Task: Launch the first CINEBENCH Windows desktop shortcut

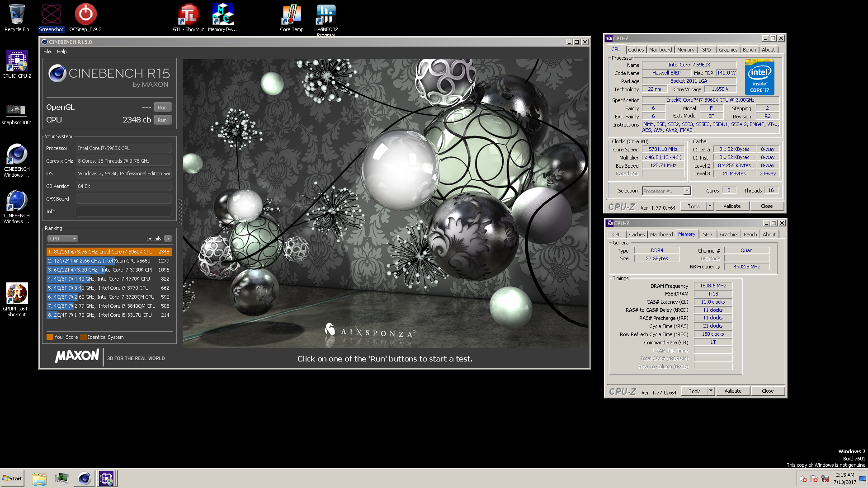Action: (x=17, y=160)
